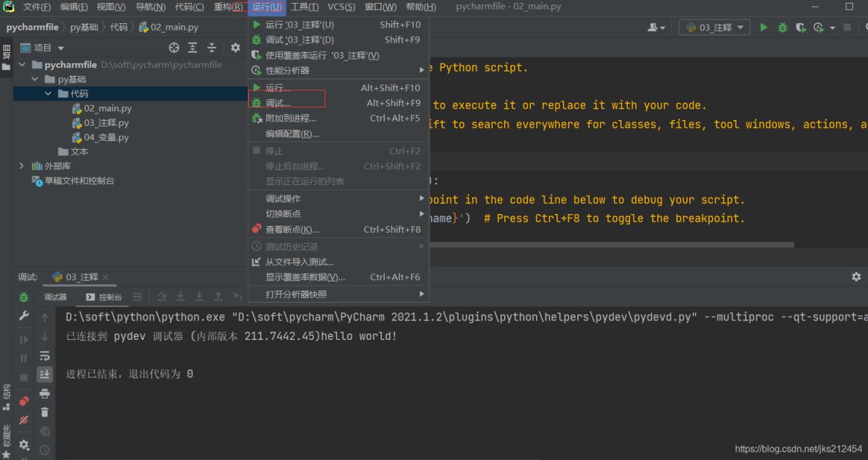Switch to the 调试器 tab in debug panel

(x=55, y=297)
